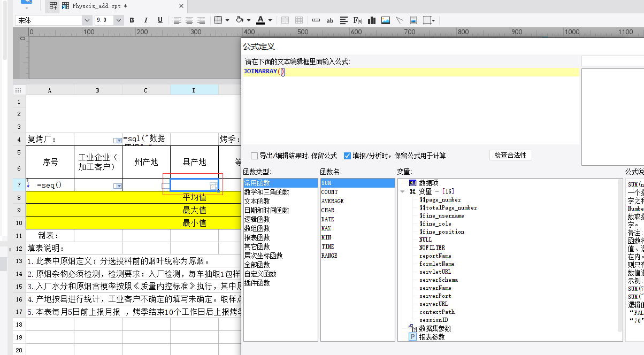Apply the font color A icon
Image resolution: width=644 pixels, height=355 pixels.
click(260, 20)
